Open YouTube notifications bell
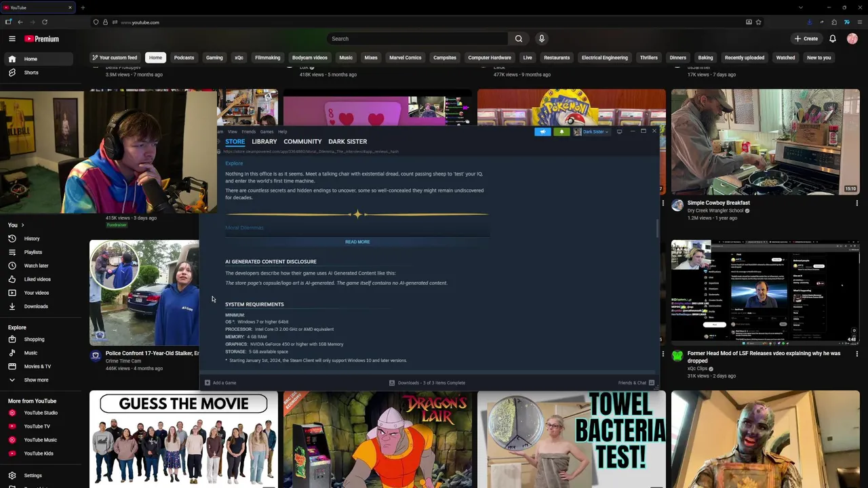The height and width of the screenshot is (488, 868). pyautogui.click(x=833, y=39)
